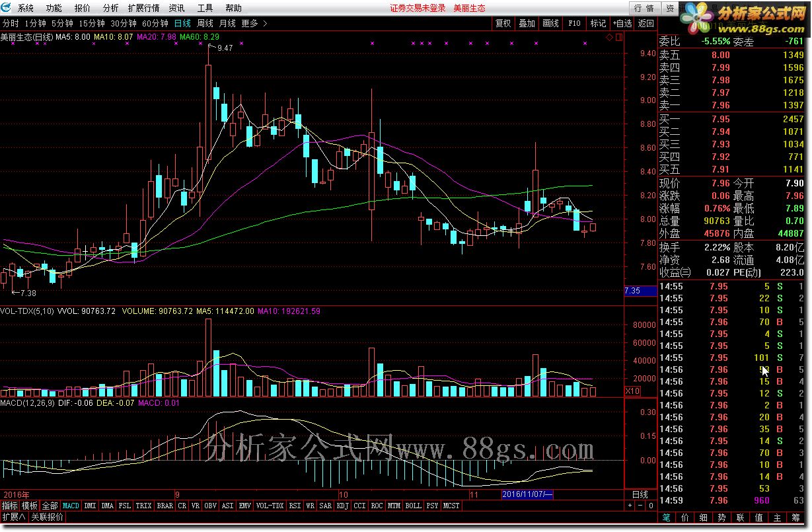Click the 复权 button
This screenshot has height=532, width=812.
(x=503, y=23)
